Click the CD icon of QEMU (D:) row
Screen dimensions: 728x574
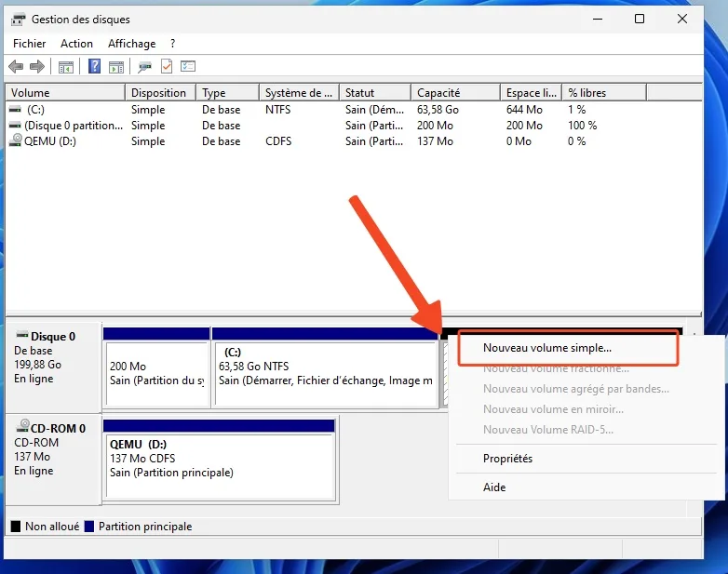coord(16,140)
